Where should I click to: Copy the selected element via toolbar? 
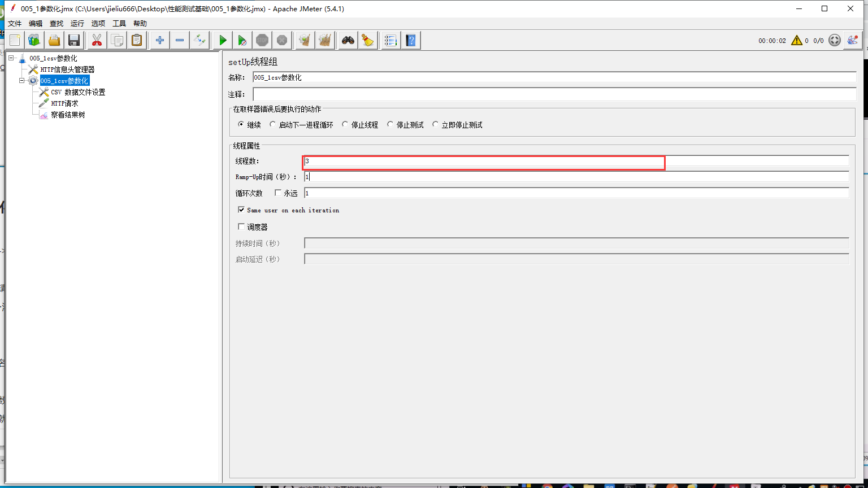(117, 40)
